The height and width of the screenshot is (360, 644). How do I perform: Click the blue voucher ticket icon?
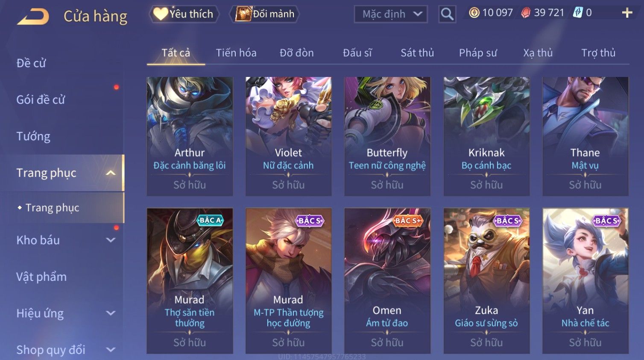click(578, 13)
